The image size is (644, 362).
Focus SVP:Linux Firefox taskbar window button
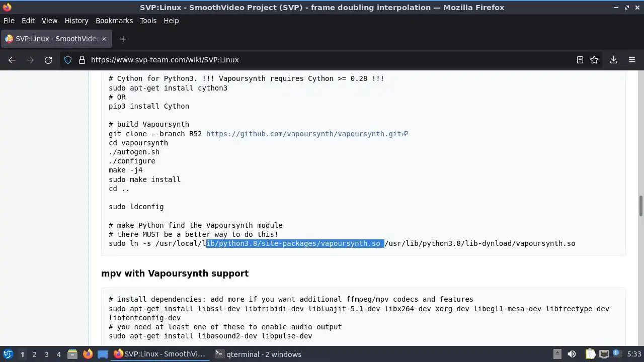pos(159,354)
